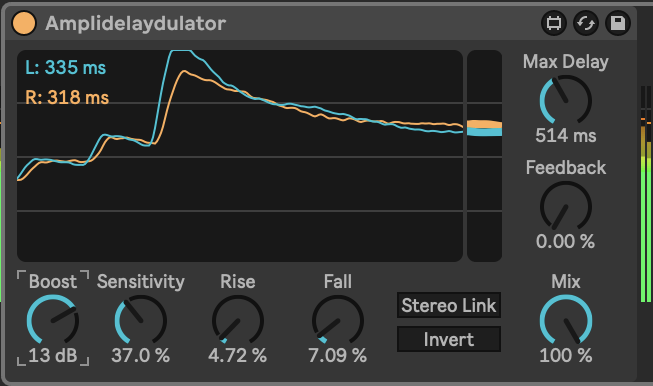The image size is (653, 386).
Task: Click the 514 ms Max Delay value
Action: click(x=566, y=135)
